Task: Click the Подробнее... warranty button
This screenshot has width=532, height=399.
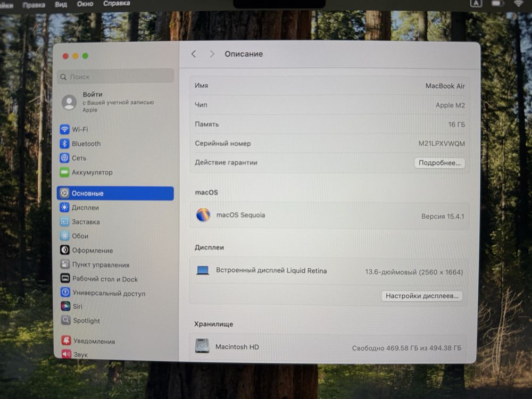Action: pos(440,163)
